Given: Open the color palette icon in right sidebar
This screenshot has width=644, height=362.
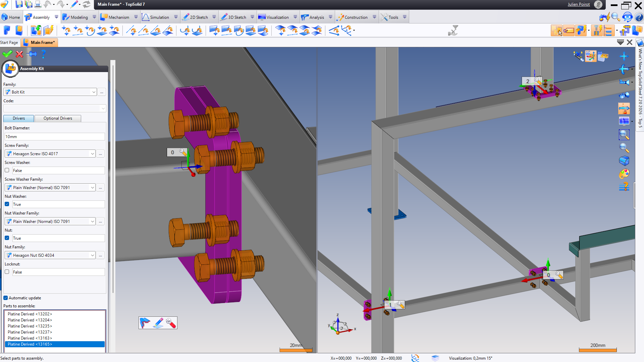Looking at the screenshot, I should [624, 174].
